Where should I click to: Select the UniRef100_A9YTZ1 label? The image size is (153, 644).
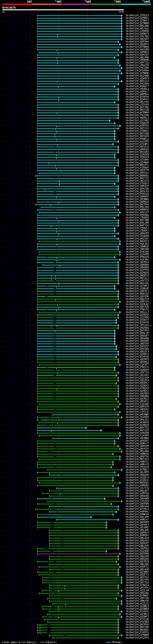tap(137, 63)
